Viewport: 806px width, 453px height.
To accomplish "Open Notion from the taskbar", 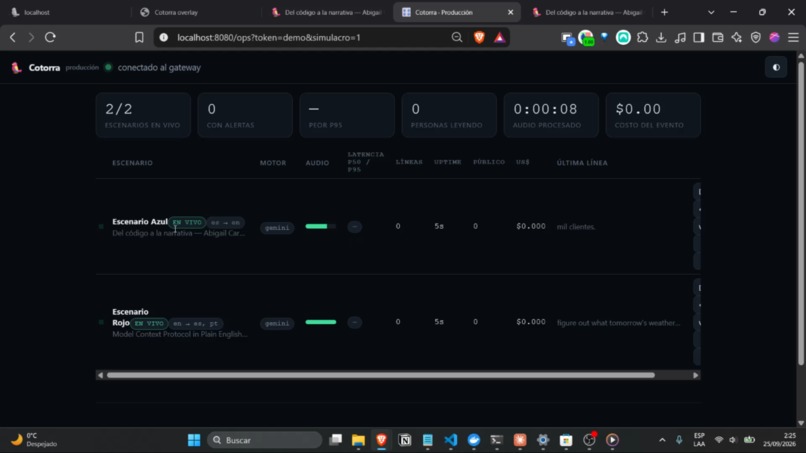I will [405, 440].
